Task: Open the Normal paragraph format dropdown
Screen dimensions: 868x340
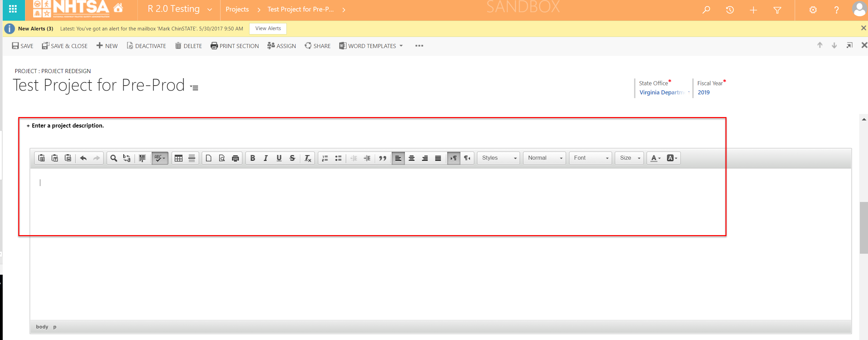Action: click(x=544, y=158)
